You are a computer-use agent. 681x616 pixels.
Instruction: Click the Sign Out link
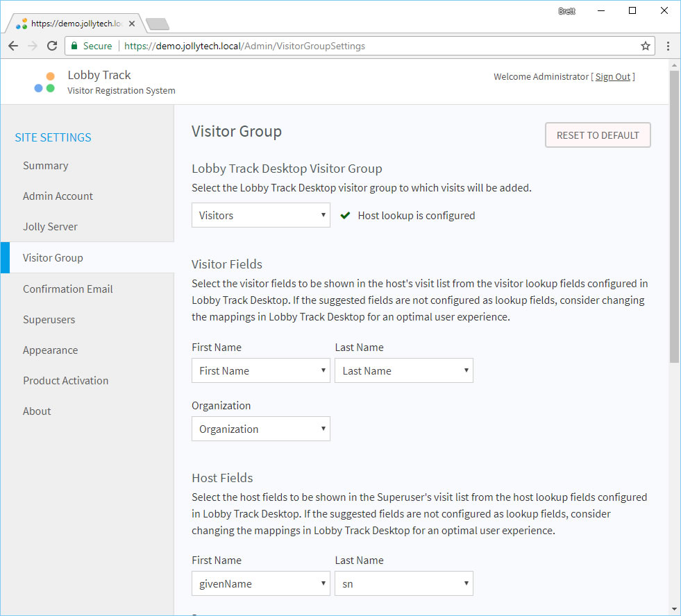click(x=612, y=77)
